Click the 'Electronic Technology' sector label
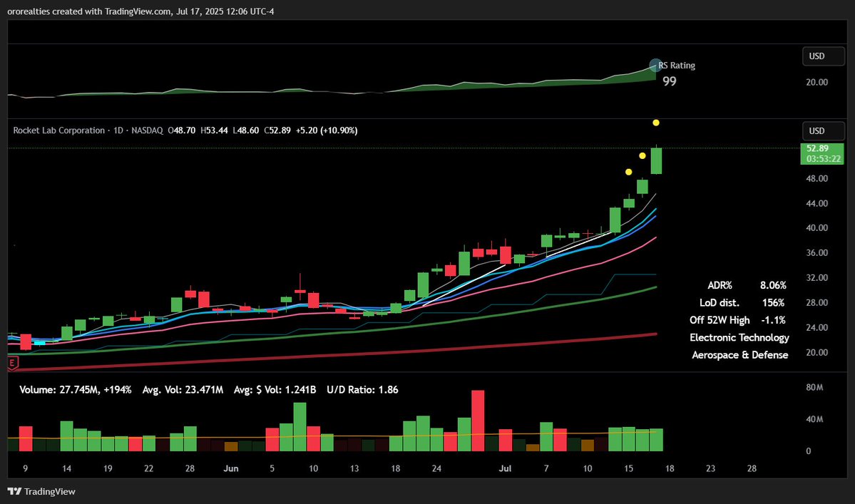The width and height of the screenshot is (855, 504). (739, 338)
